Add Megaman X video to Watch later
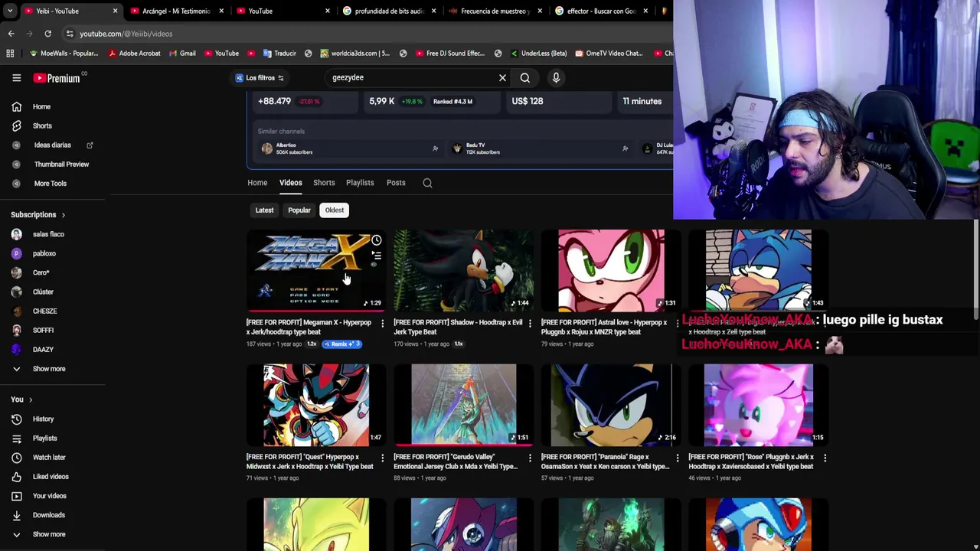Viewport: 980px width, 551px height. pos(376,240)
